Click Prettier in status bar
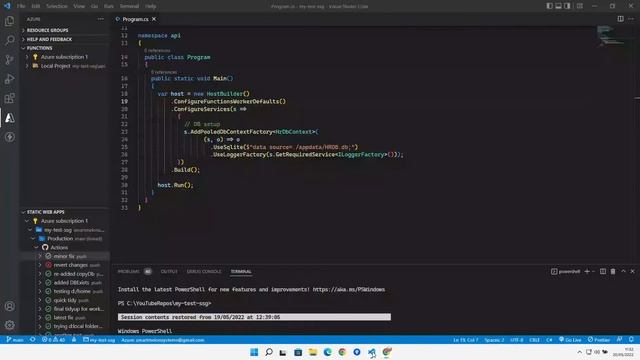640x360 pixels. (x=599, y=340)
